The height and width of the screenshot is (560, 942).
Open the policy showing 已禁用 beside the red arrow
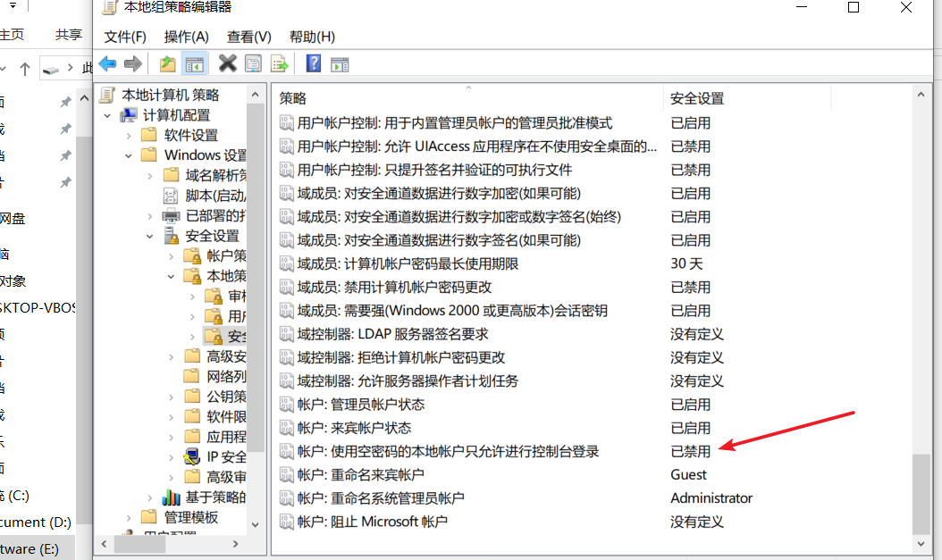(x=429, y=451)
